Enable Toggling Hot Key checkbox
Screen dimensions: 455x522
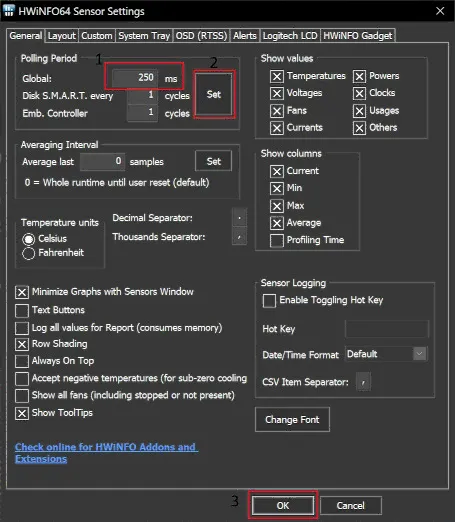(x=269, y=301)
